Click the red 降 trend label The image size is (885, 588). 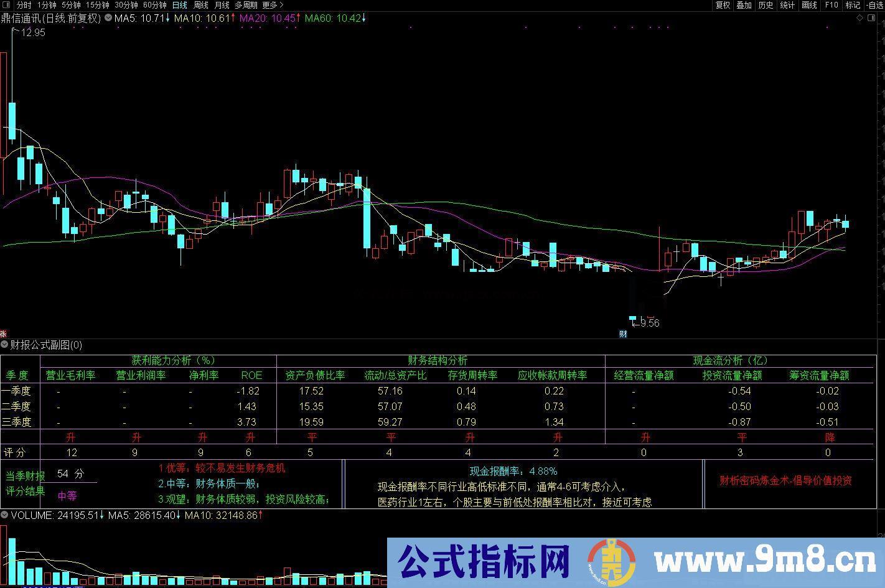click(x=830, y=437)
